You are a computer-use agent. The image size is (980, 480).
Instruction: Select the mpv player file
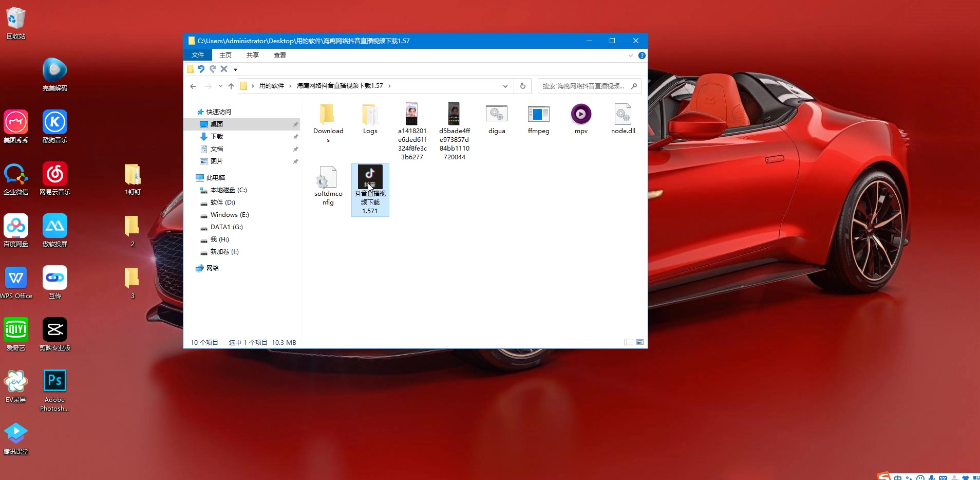pos(581,119)
